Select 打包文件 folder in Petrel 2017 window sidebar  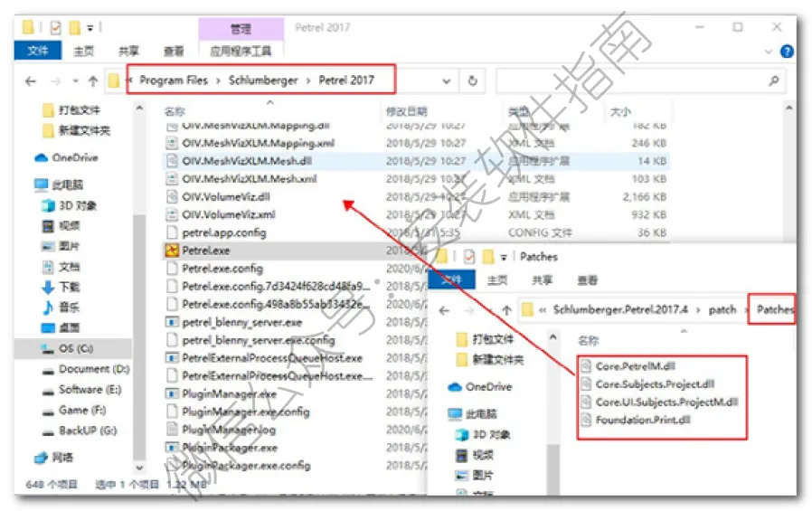tap(79, 109)
